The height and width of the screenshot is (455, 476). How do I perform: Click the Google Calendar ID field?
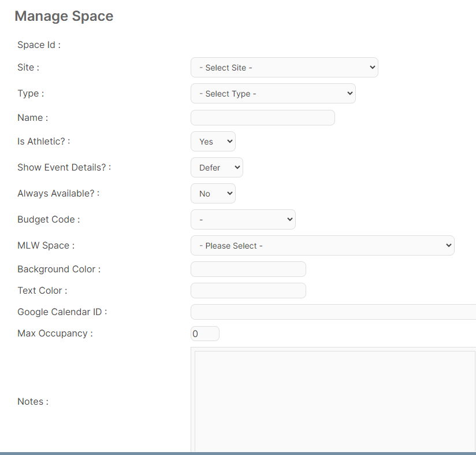coord(333,312)
